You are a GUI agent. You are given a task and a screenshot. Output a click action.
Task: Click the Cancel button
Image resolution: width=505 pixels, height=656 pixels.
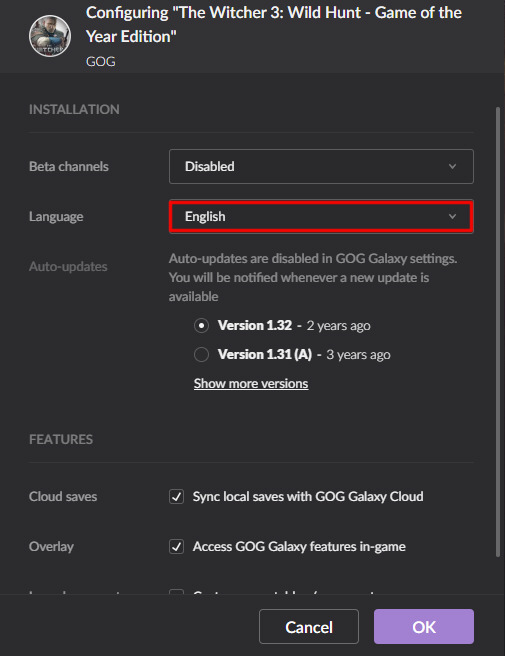(309, 627)
